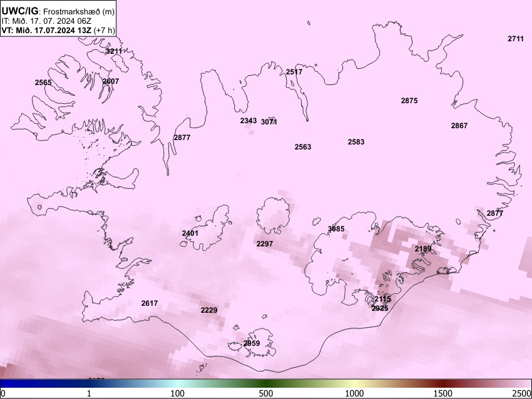The width and height of the screenshot is (532, 399).
Task: Click the 2959 value label
Action: 252,343
